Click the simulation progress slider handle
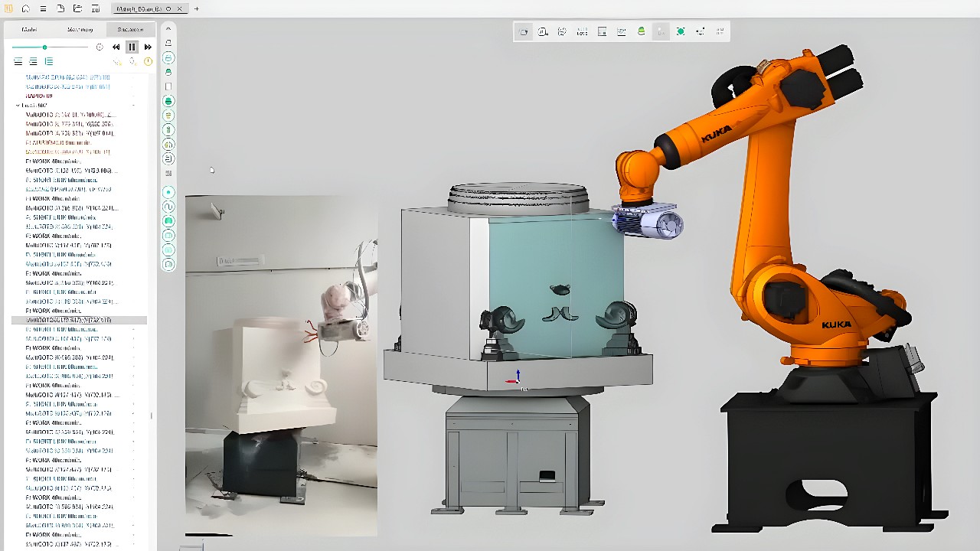 pyautogui.click(x=44, y=47)
